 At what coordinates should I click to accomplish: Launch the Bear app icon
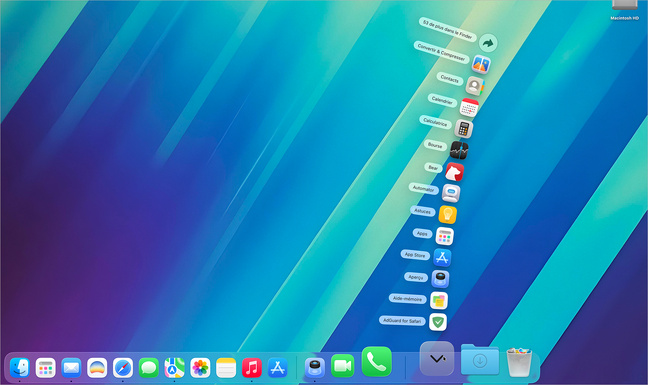point(454,172)
